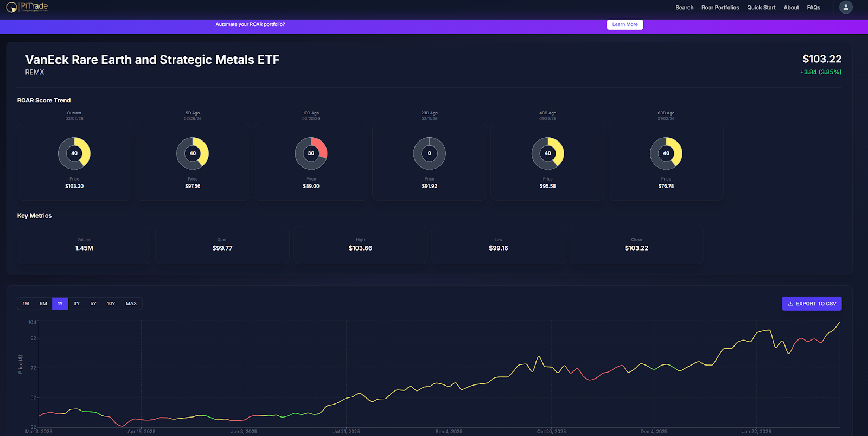Click the 10D Ago date 02/20/26

[311, 118]
